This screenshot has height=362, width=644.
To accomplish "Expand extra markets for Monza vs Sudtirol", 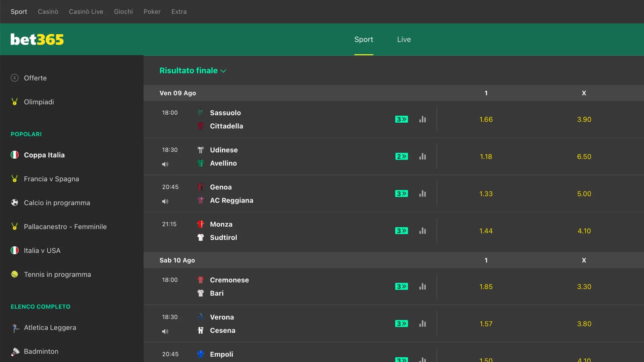I will coord(401,231).
